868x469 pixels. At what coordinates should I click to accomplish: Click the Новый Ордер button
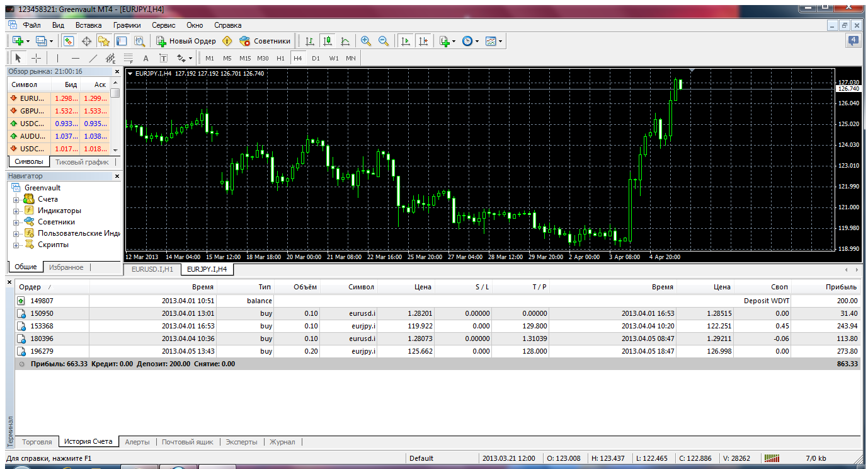(186, 41)
